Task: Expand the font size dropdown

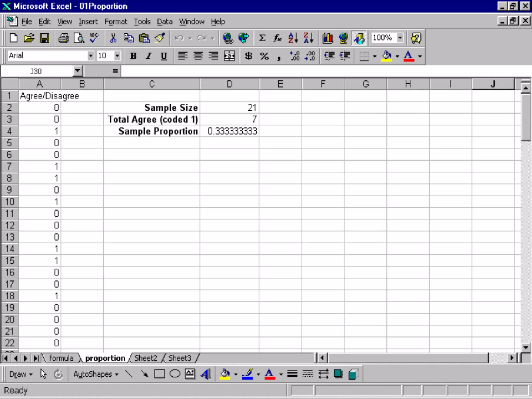Action: pyautogui.click(x=117, y=56)
